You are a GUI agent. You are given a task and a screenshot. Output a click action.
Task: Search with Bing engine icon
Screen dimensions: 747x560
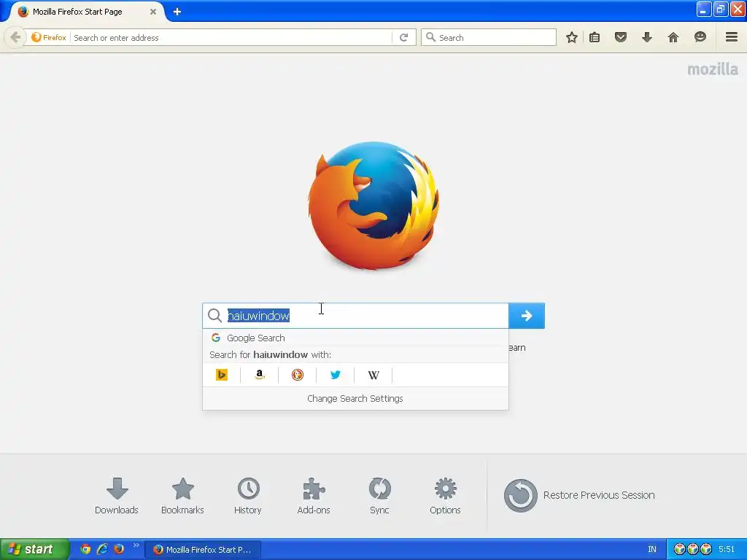point(222,375)
